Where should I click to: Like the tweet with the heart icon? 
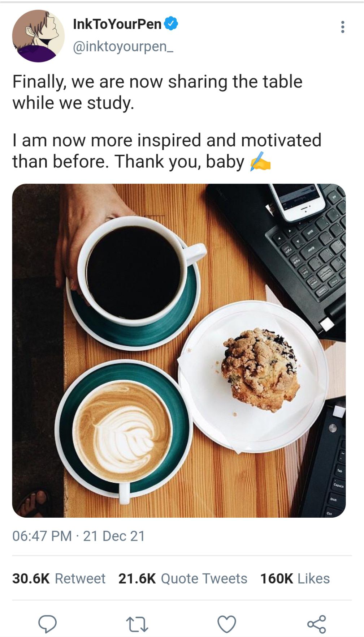point(227,624)
